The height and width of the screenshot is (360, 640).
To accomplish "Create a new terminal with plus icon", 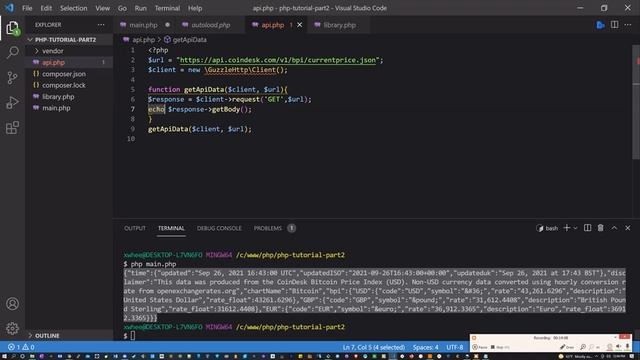I will 567,228.
